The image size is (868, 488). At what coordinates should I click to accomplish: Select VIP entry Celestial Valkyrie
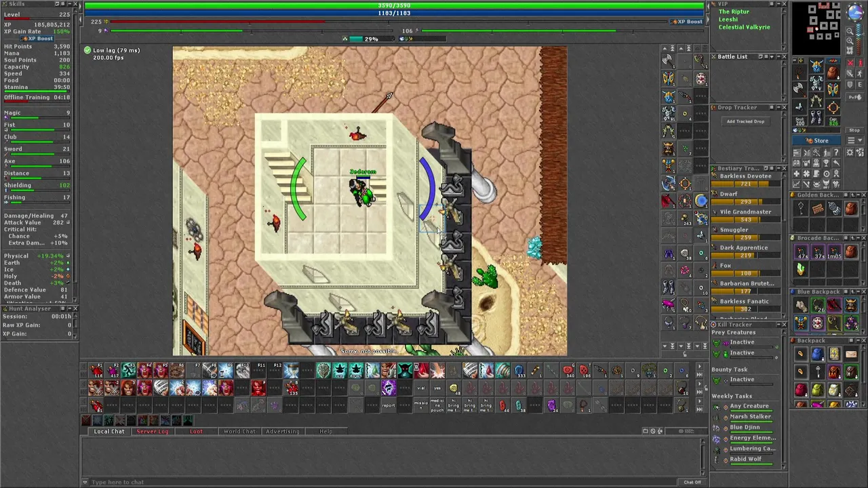[744, 27]
